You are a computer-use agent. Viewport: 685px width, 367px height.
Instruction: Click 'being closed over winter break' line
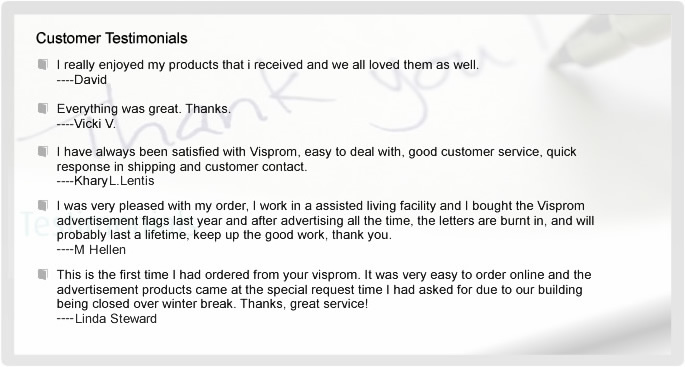click(212, 304)
